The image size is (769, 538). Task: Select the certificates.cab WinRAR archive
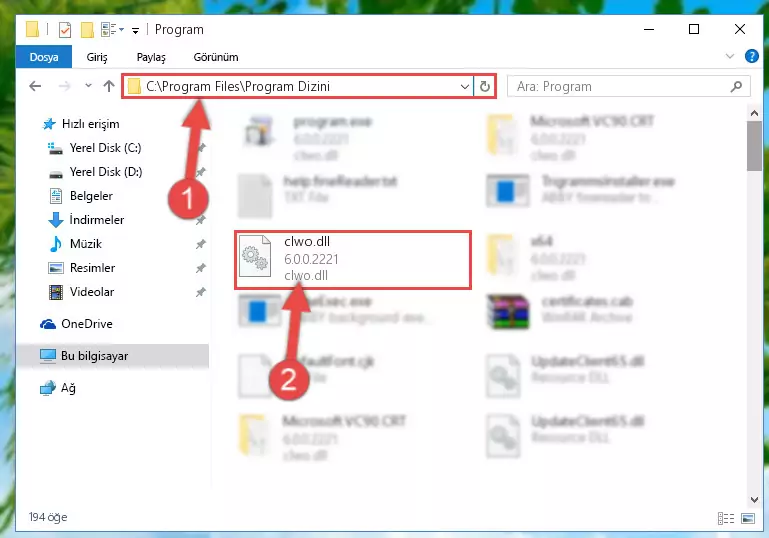click(x=561, y=311)
